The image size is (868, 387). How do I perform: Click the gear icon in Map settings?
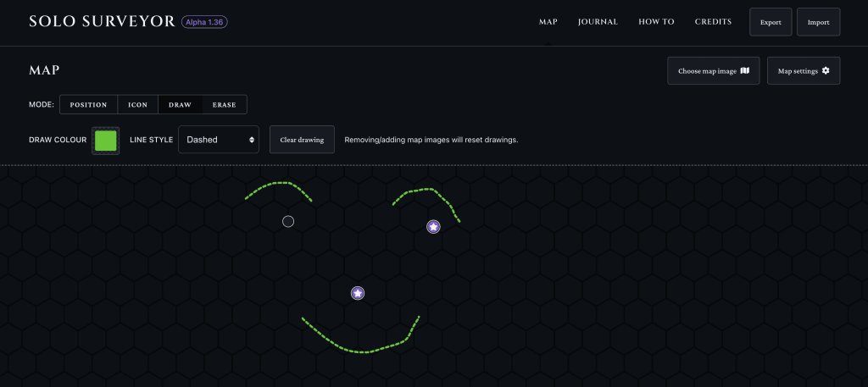(826, 71)
